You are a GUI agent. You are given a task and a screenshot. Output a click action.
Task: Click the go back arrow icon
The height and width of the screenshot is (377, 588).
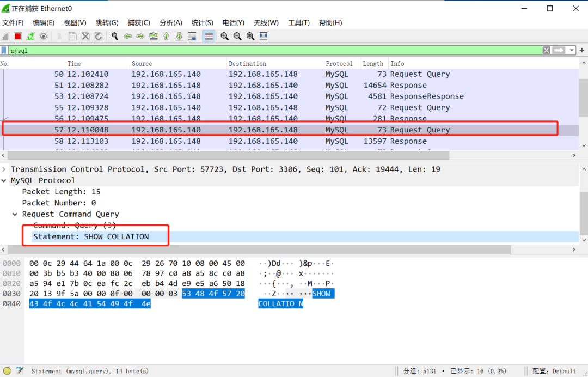click(127, 36)
